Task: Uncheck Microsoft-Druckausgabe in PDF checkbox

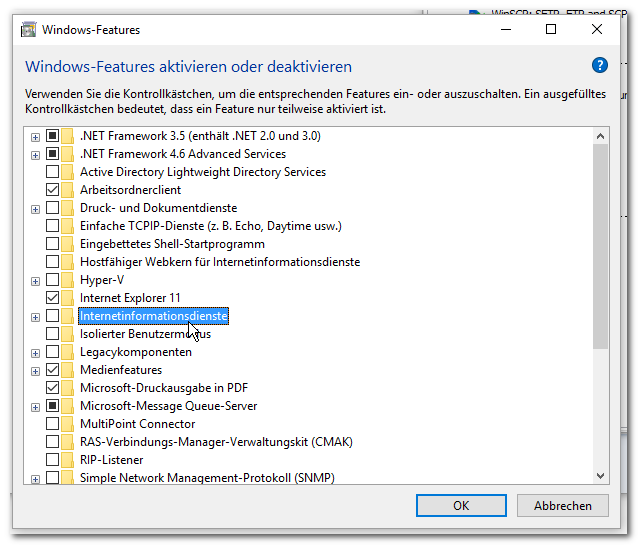Action: pyautogui.click(x=52, y=387)
